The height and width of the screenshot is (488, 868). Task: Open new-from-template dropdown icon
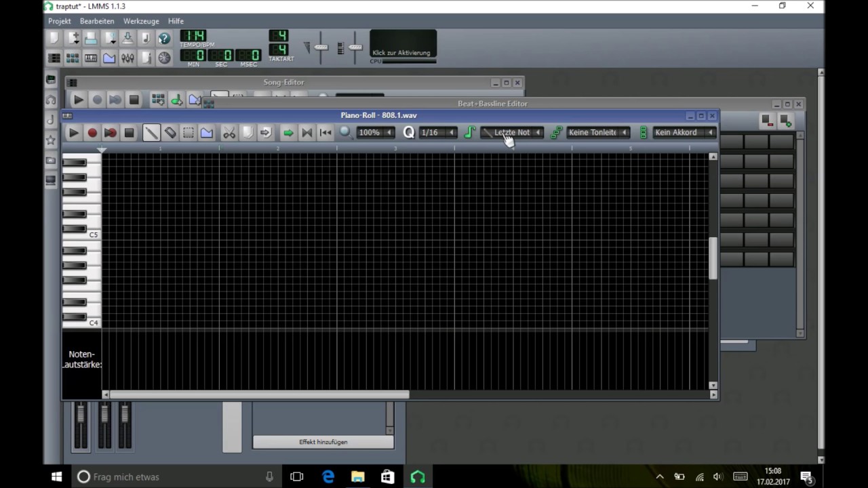(x=73, y=38)
